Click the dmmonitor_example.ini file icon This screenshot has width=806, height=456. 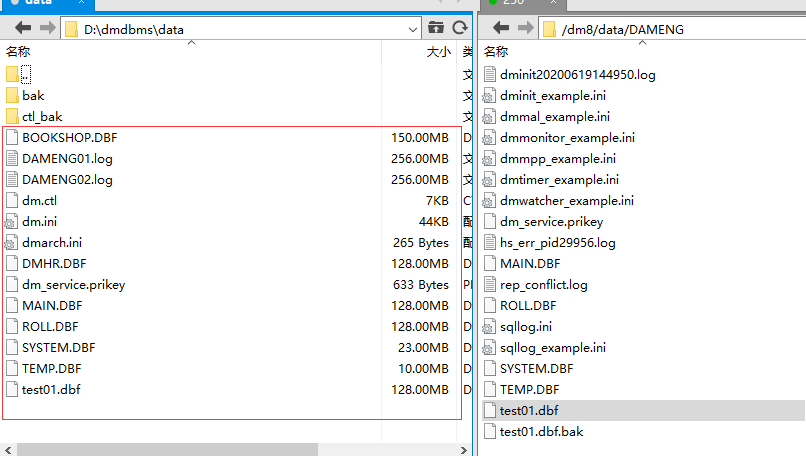coord(489,138)
